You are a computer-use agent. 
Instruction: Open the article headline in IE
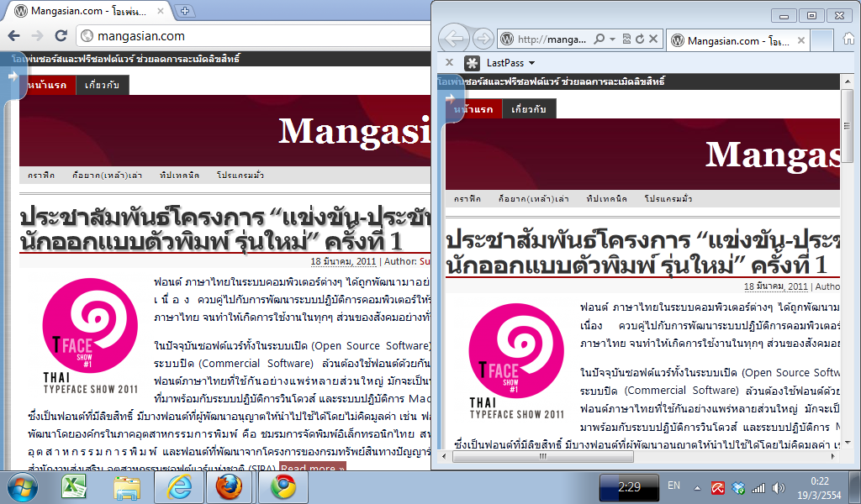click(643, 254)
